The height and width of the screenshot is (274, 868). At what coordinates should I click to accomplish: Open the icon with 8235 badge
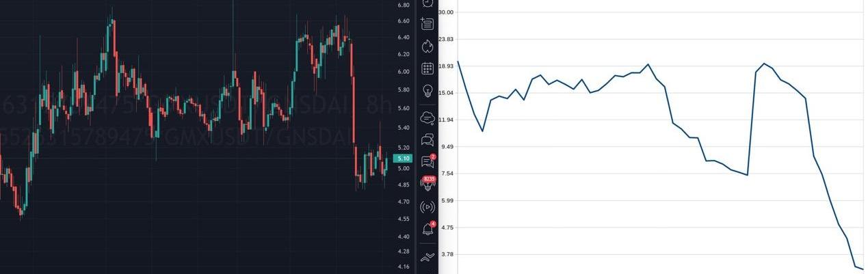pyautogui.click(x=428, y=183)
